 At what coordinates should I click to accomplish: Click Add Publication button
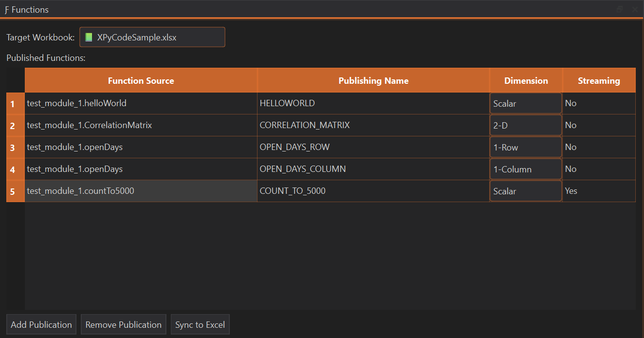point(41,325)
